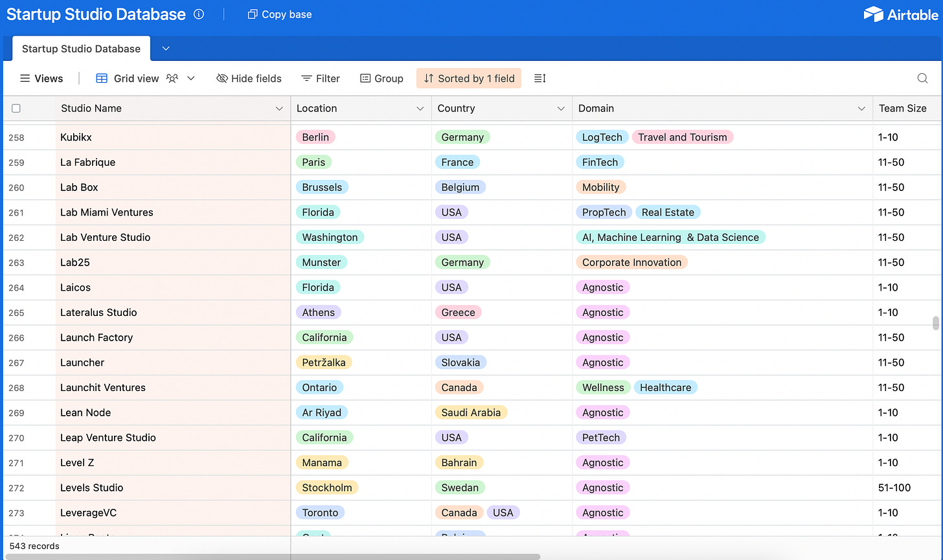The width and height of the screenshot is (943, 560).
Task: Open the Country column dropdown
Action: [561, 109]
